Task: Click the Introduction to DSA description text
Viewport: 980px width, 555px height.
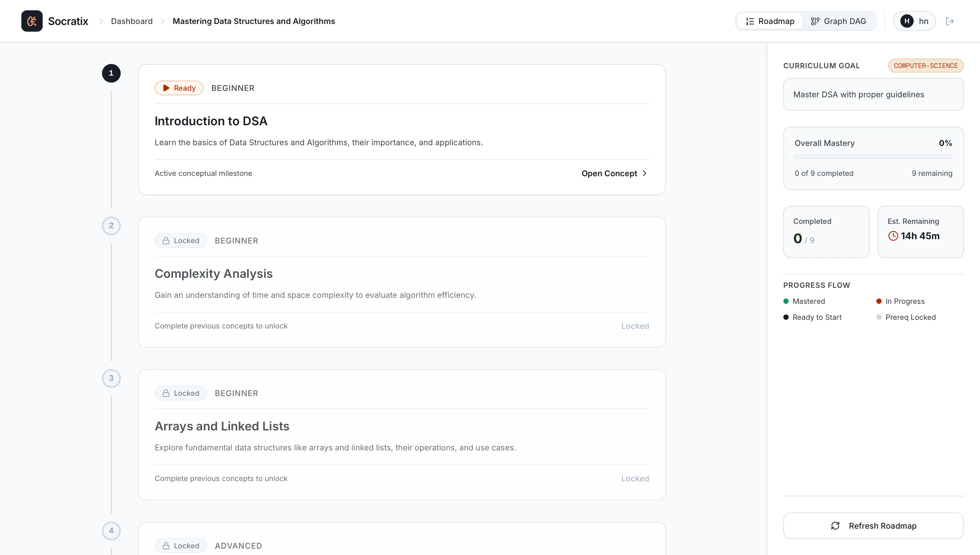Action: pos(318,143)
